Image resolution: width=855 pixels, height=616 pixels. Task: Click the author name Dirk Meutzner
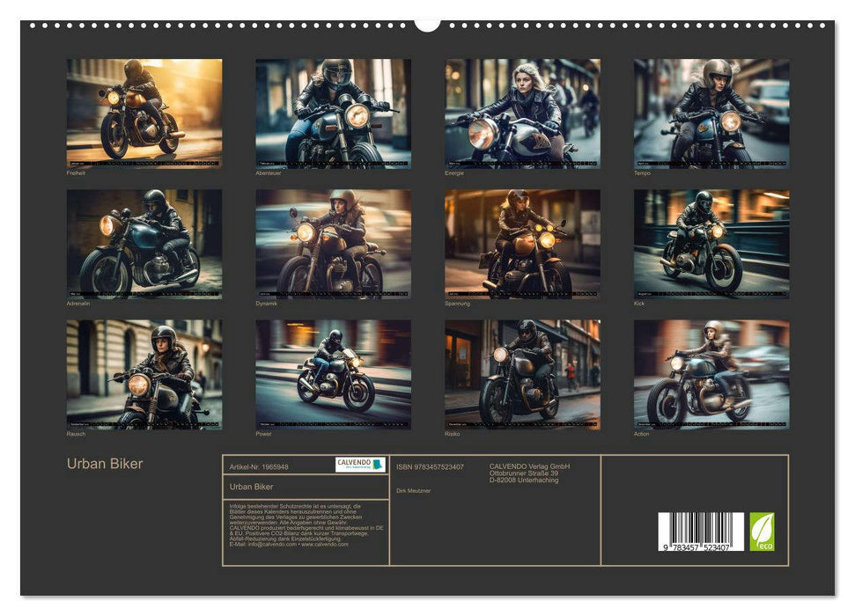click(x=412, y=491)
